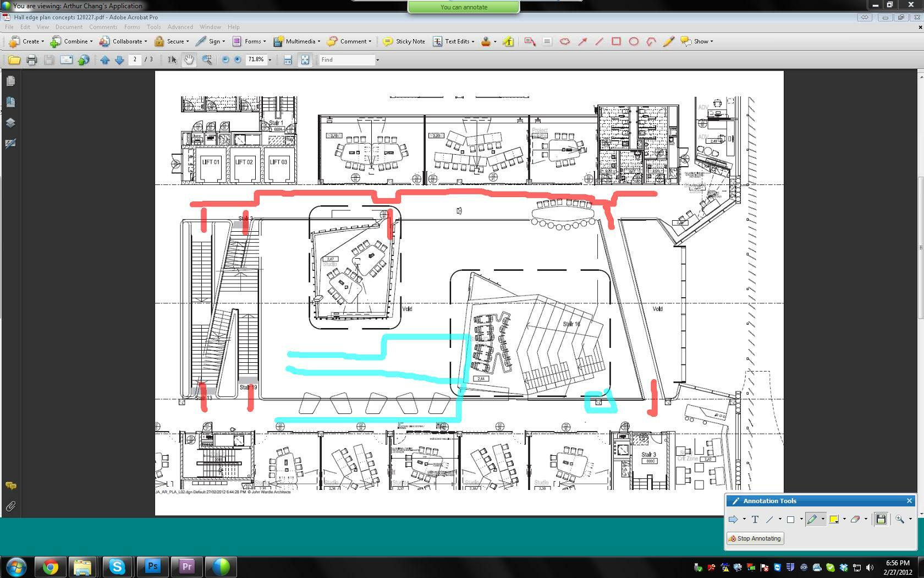Click the envelope email icon
The width and height of the screenshot is (924, 578).
pos(66,60)
